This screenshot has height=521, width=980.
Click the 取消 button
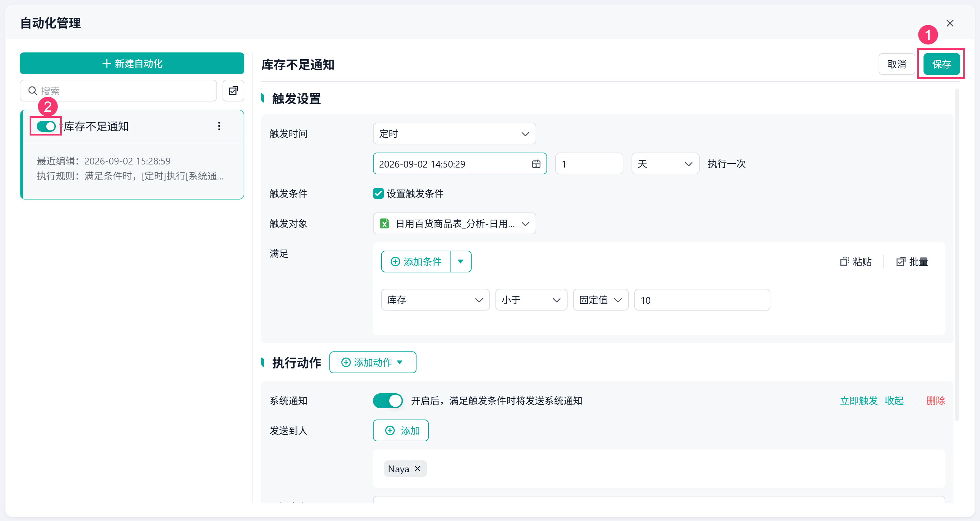click(897, 64)
